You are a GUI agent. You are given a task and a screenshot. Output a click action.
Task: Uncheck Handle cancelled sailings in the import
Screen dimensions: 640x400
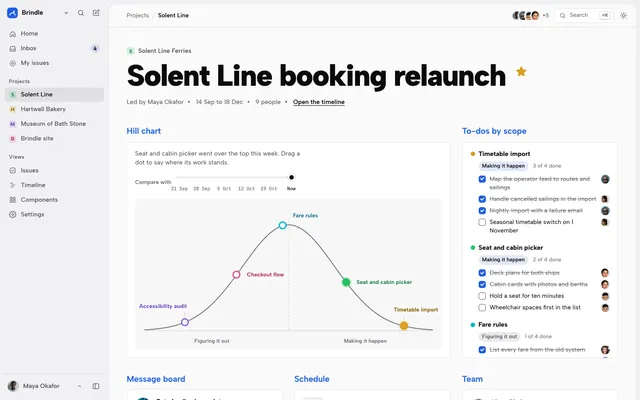pos(482,199)
